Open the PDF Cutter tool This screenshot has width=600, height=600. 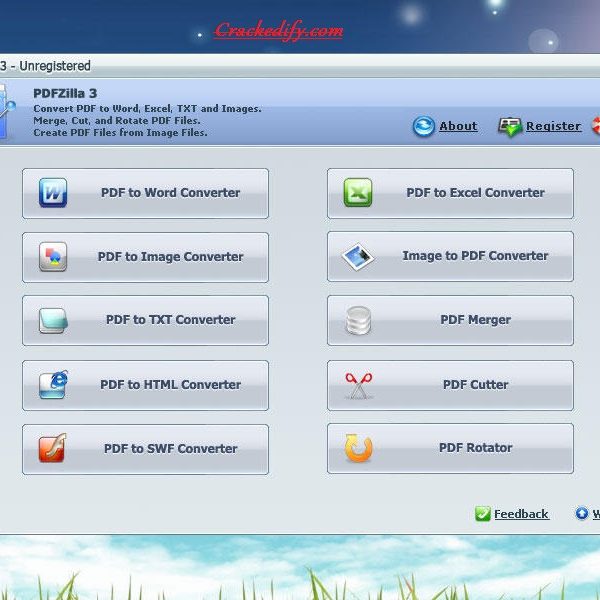click(450, 386)
